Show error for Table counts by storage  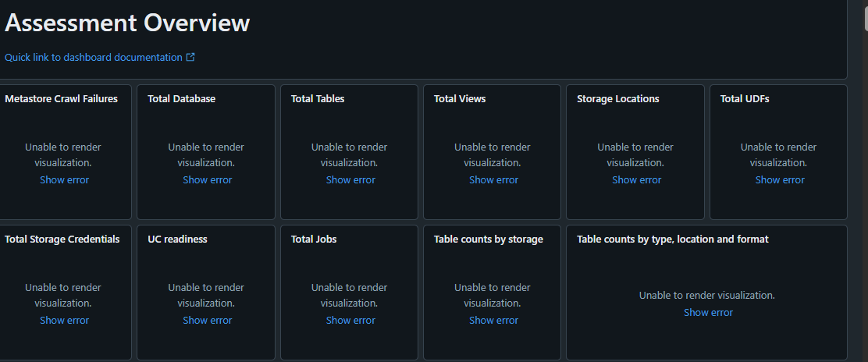point(493,321)
